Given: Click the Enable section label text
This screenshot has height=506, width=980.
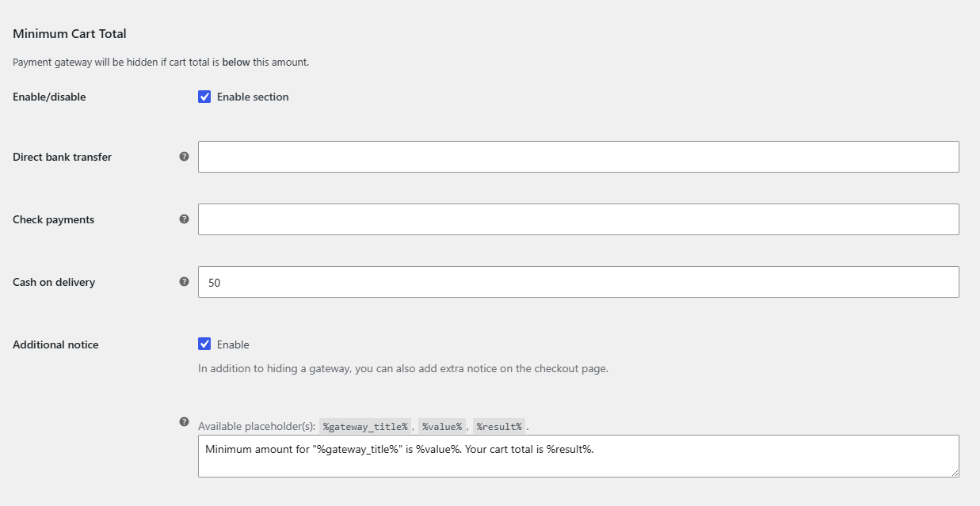Looking at the screenshot, I should tap(253, 97).
